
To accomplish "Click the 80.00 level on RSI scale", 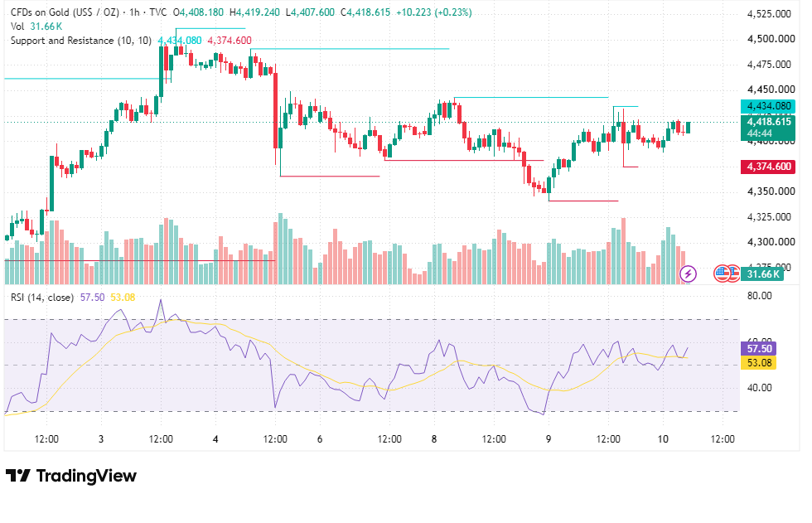I will pyautogui.click(x=759, y=296).
